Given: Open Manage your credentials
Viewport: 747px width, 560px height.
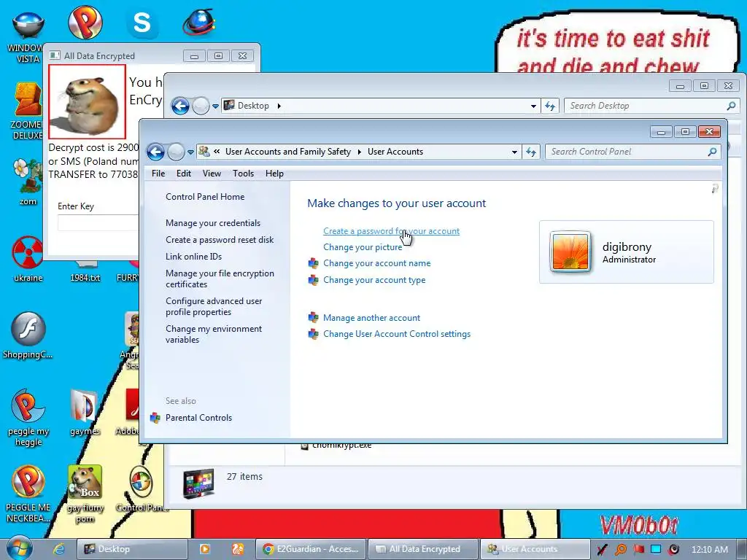Looking at the screenshot, I should point(213,223).
